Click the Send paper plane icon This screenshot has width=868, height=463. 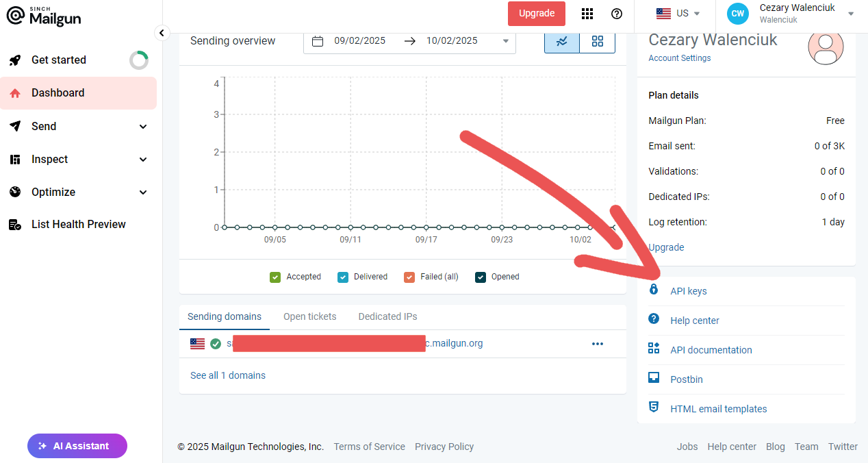15,126
